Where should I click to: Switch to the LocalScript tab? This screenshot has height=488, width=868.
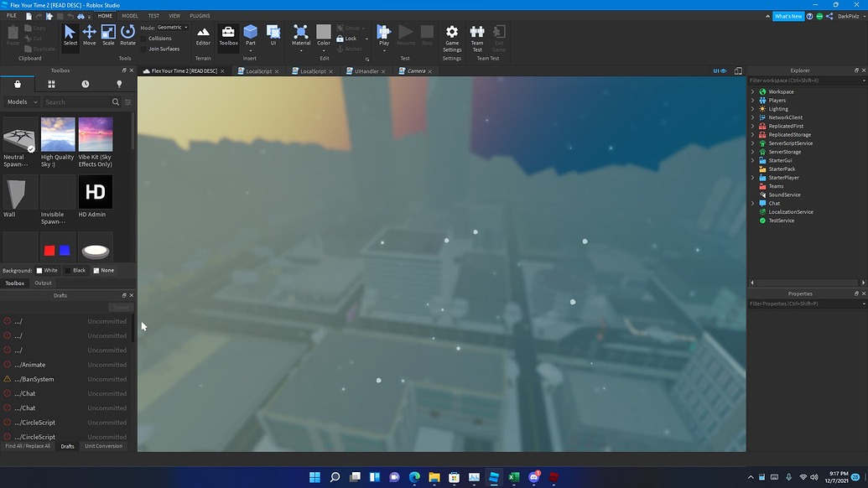(x=258, y=71)
